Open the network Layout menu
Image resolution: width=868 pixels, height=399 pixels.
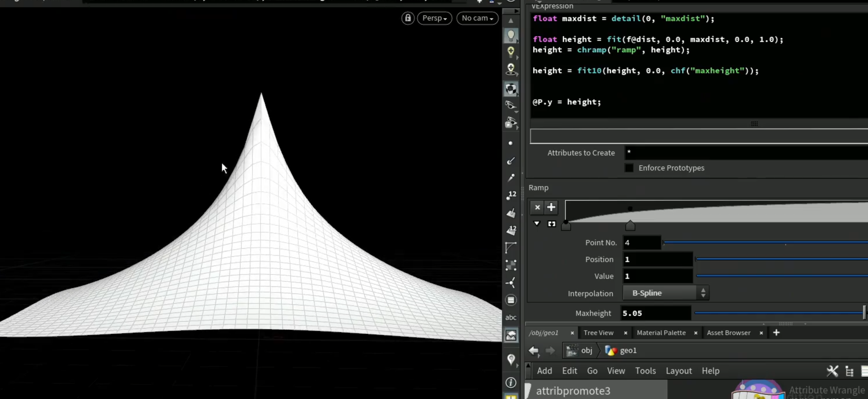(678, 371)
